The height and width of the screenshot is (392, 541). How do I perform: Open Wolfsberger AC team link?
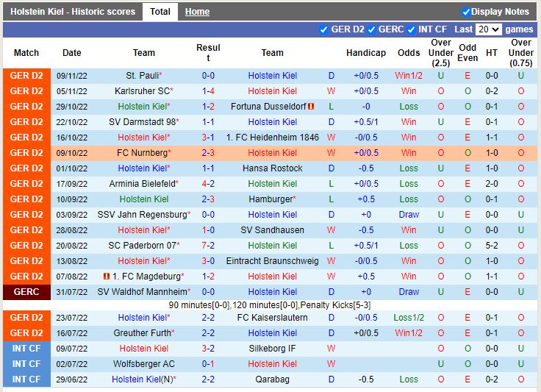click(x=144, y=364)
